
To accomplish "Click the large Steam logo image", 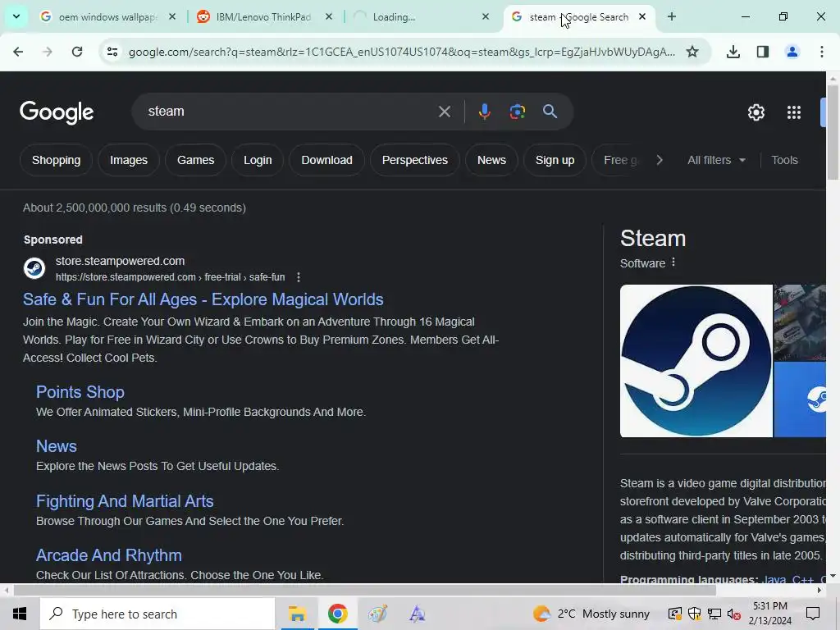I will click(x=696, y=361).
